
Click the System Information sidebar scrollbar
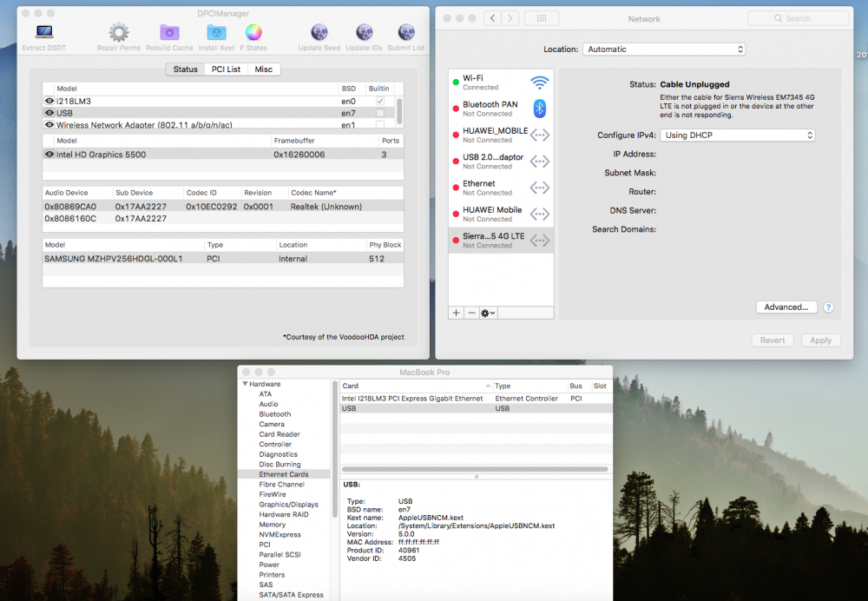point(334,449)
